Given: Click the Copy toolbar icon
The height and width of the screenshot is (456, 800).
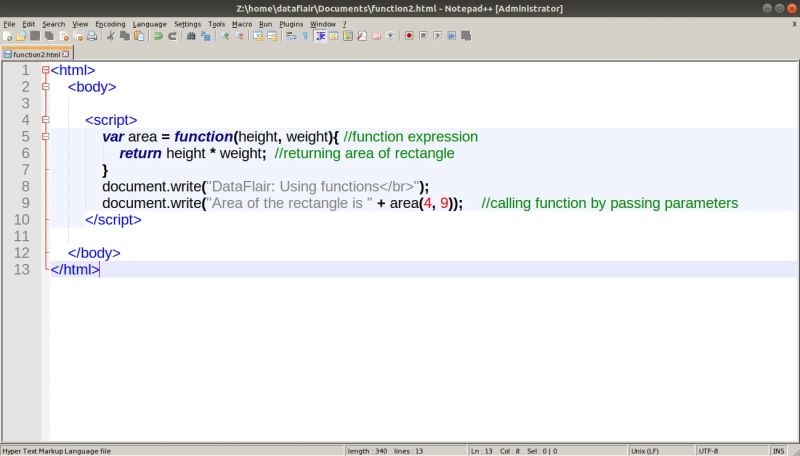Looking at the screenshot, I should click(x=124, y=36).
